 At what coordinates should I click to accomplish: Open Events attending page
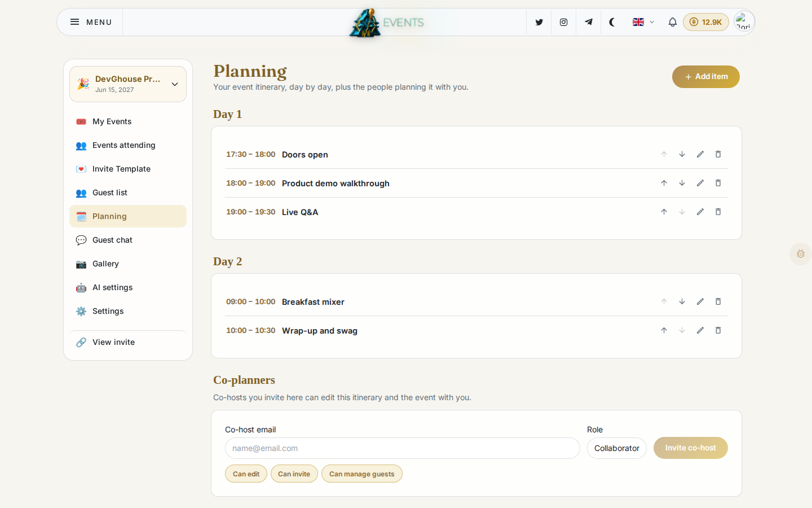(128, 145)
